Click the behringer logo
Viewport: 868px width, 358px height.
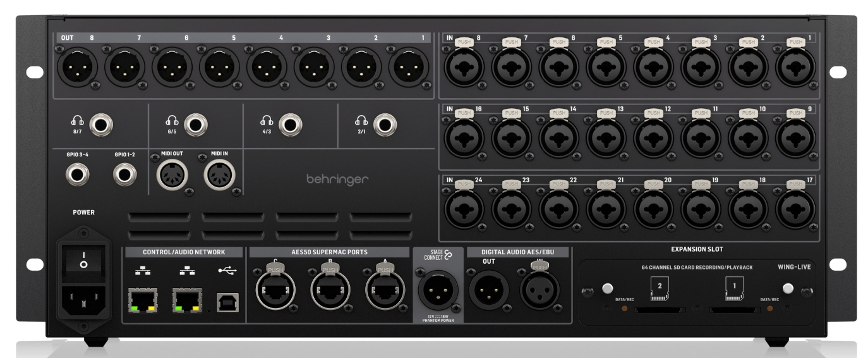[x=337, y=180]
